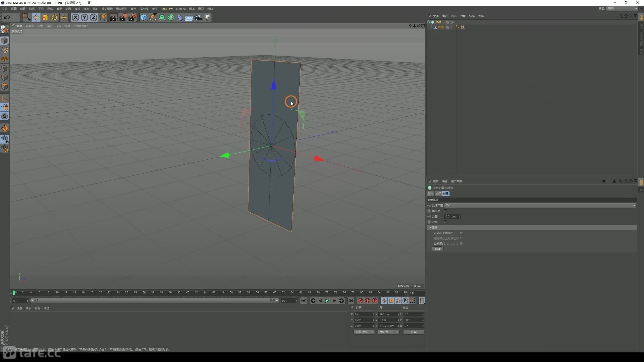Activate the Scale tool in the top toolbar
Viewport: 644px width, 362px height.
coord(45,17)
